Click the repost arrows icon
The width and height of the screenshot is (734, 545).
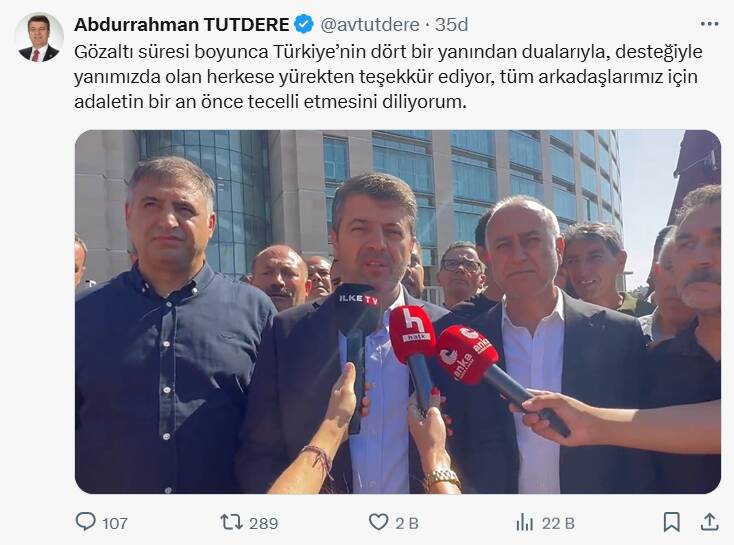coord(231,522)
